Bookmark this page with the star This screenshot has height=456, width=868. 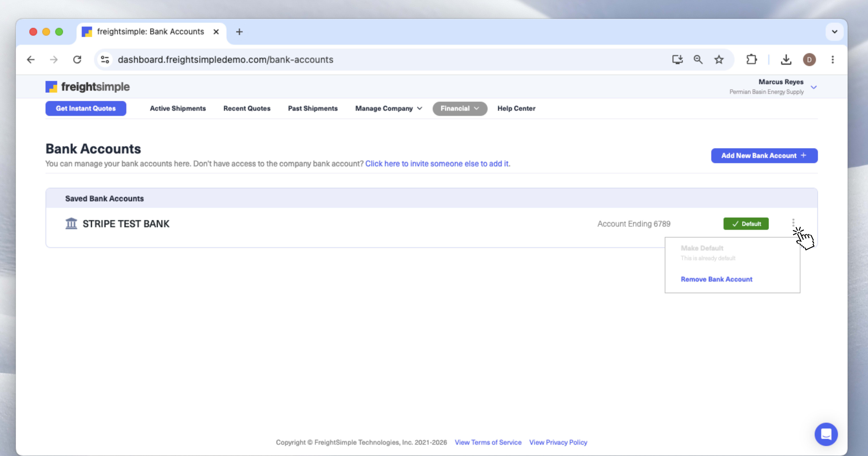click(719, 60)
